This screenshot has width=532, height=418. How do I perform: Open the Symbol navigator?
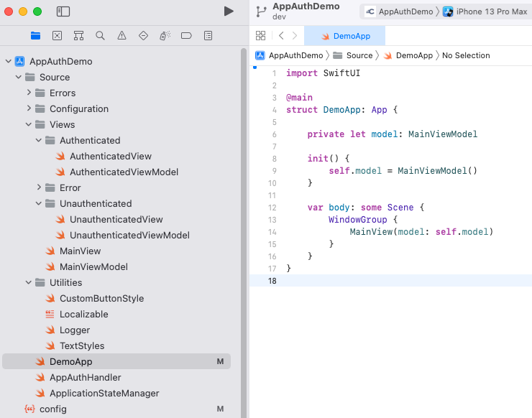click(x=78, y=36)
